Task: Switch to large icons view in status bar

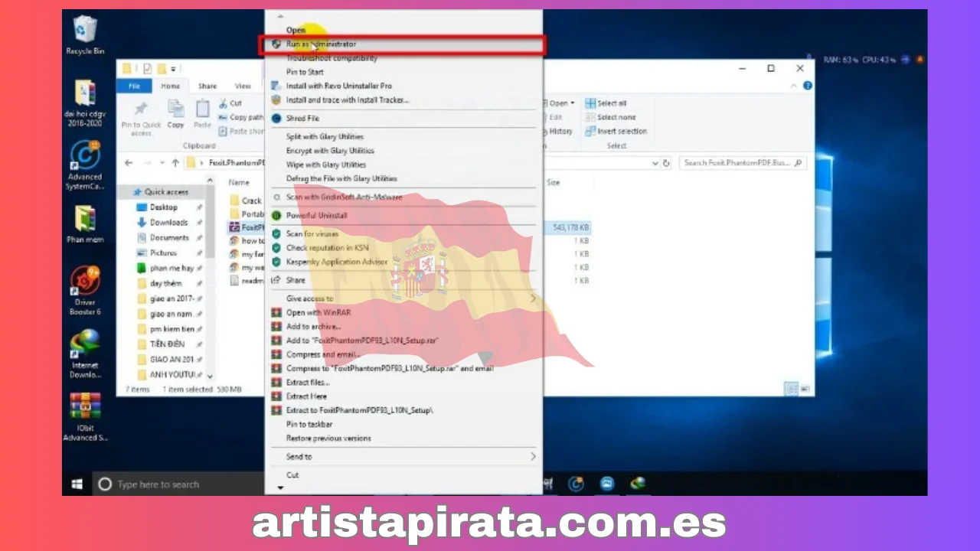Action: [803, 389]
